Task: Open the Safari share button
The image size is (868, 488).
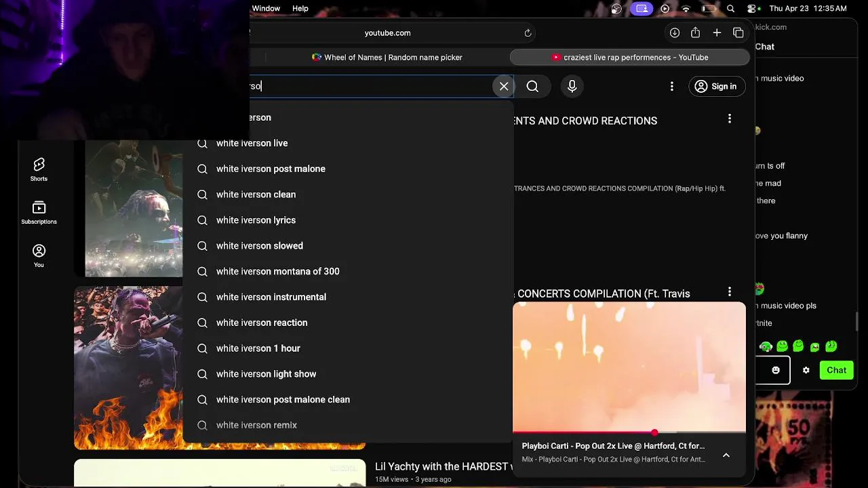Action: (695, 33)
